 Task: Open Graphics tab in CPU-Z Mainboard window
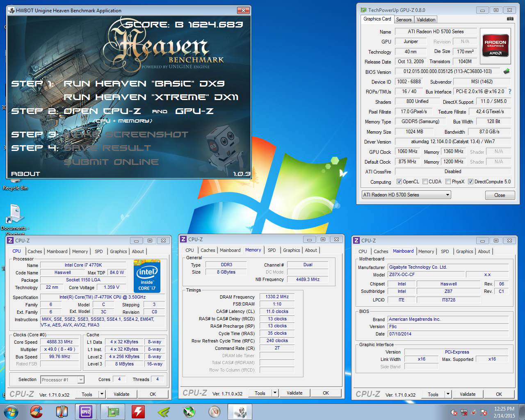pyautogui.click(x=465, y=251)
